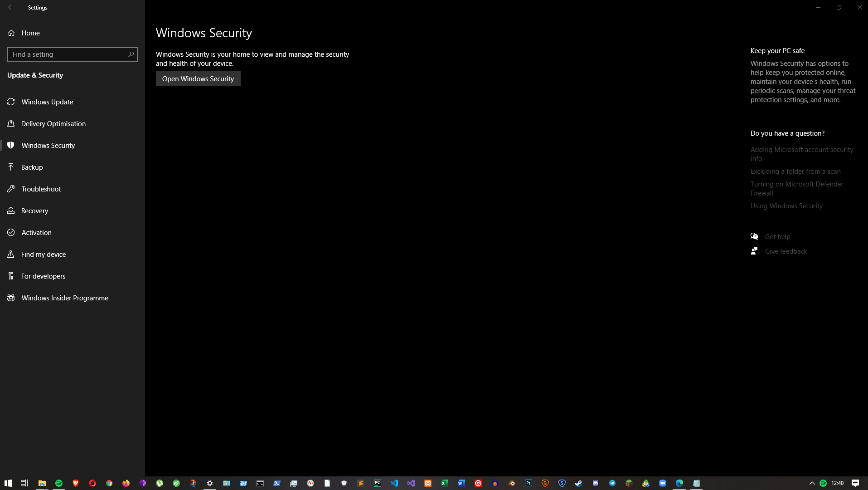Open File Explorer from the taskbar
The width and height of the screenshot is (868, 490).
click(x=42, y=483)
